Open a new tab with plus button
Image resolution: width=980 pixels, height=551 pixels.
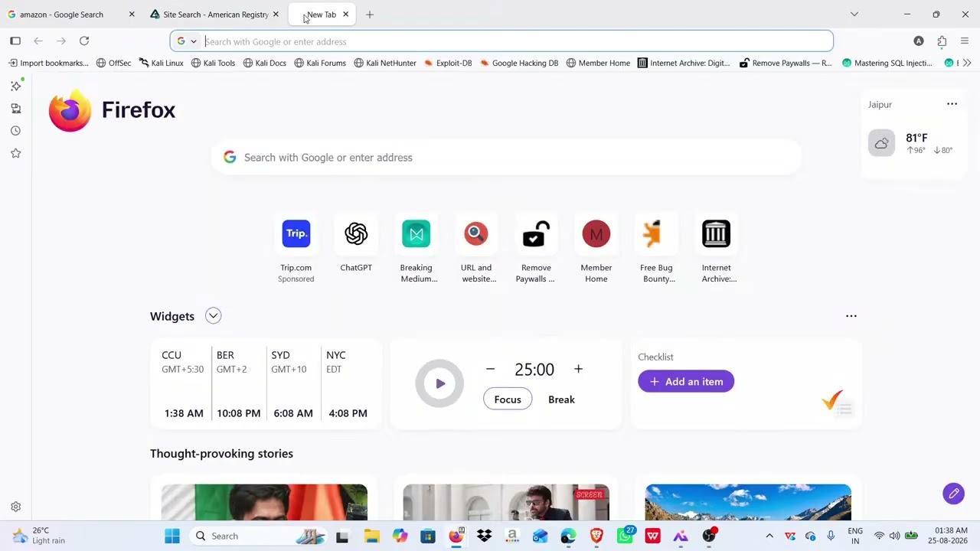coord(370,15)
